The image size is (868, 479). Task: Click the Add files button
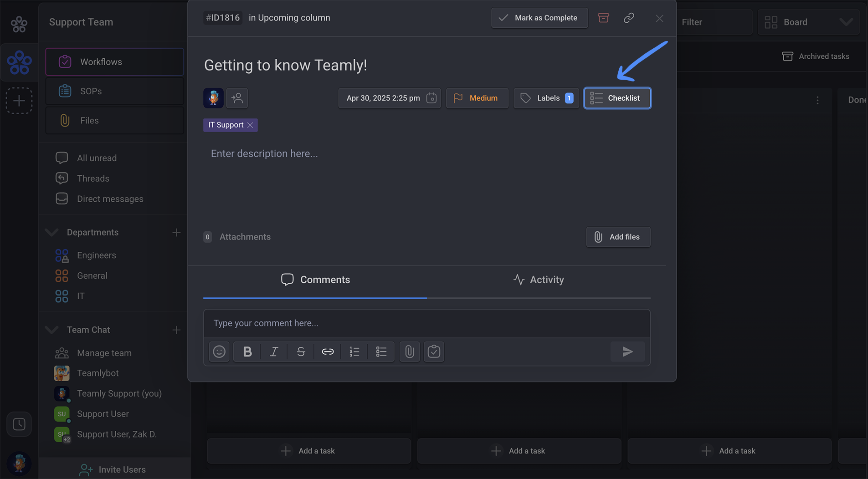pos(618,237)
